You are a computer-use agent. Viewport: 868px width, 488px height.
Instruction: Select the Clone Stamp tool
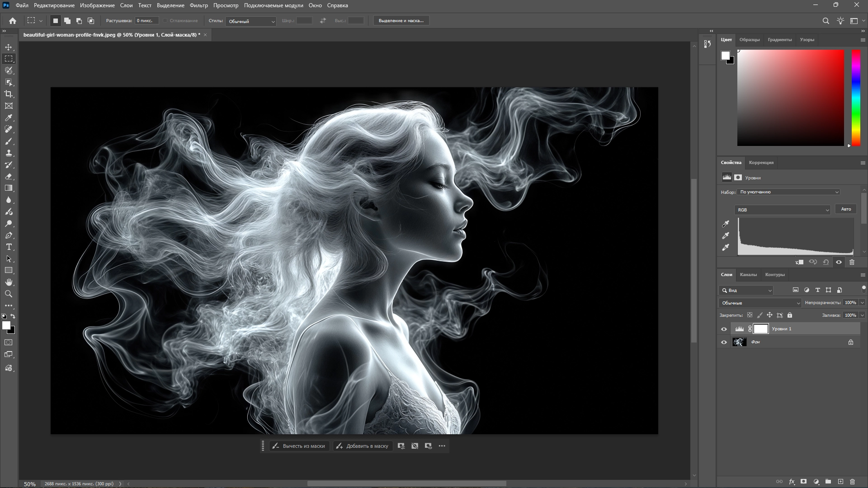(x=9, y=153)
